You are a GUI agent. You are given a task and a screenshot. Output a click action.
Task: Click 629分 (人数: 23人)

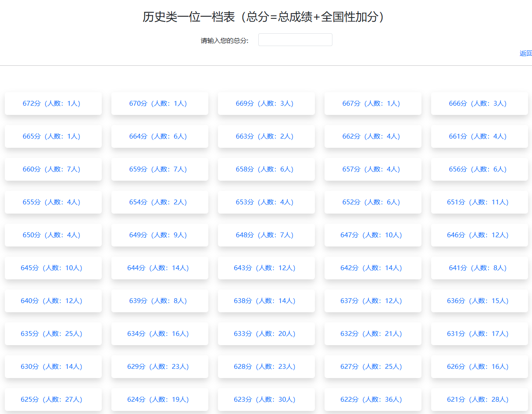click(x=160, y=367)
